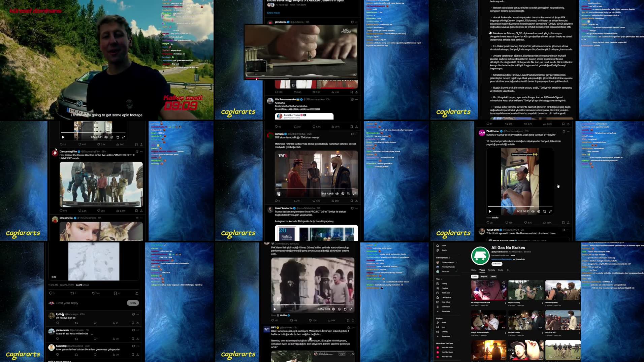Viewport: 644px width, 362px height.
Task: Switch to the Playlists tab on the channel
Action: 491,270
